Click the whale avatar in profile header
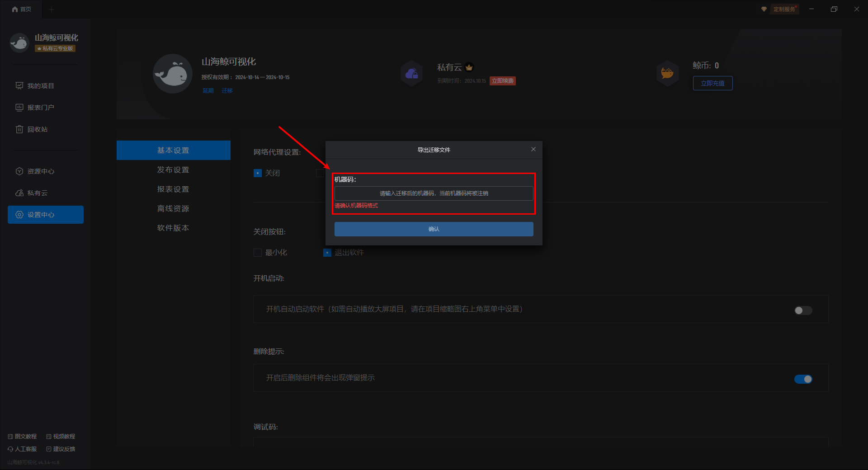The image size is (868, 470). [x=173, y=74]
